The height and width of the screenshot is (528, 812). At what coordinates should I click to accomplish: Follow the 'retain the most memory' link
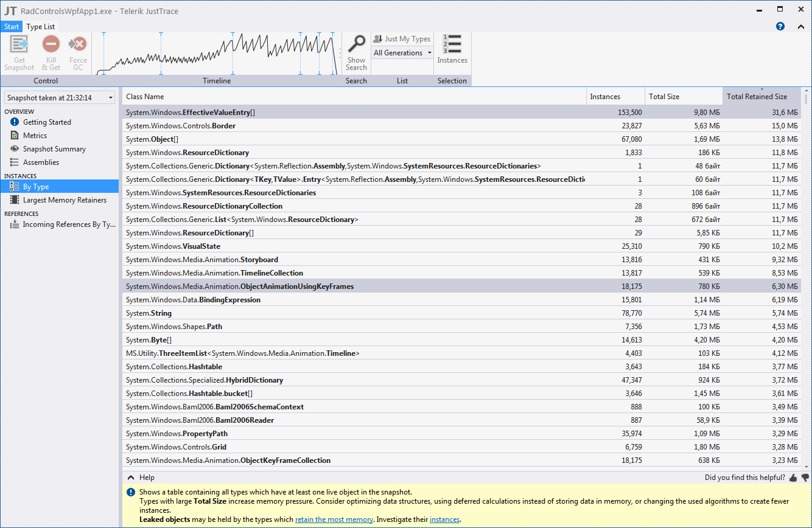pos(334,519)
